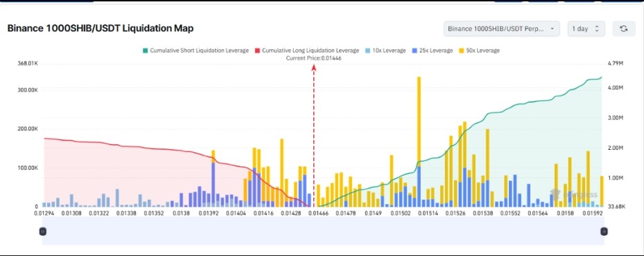Click the 33.68K right axis value
This screenshot has height=256, width=644.
click(616, 207)
